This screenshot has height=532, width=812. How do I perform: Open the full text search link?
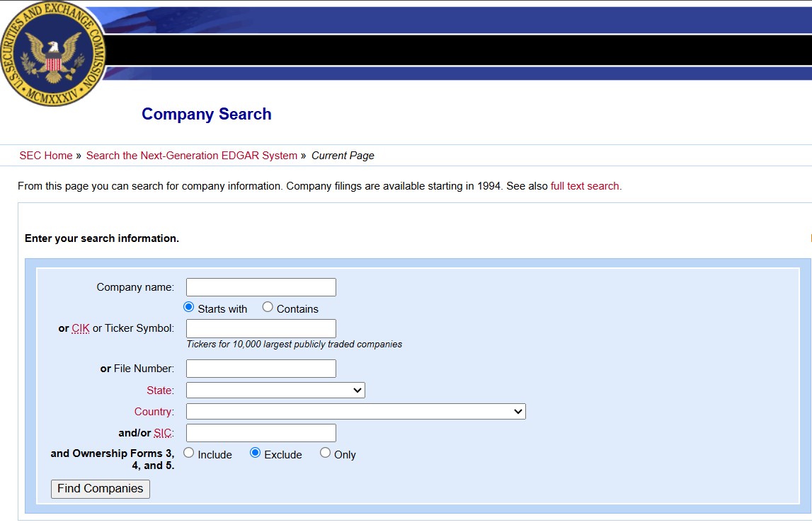(585, 186)
